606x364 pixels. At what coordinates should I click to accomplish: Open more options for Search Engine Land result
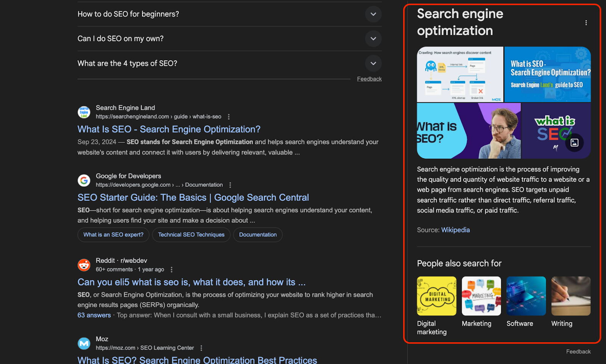[x=228, y=117]
